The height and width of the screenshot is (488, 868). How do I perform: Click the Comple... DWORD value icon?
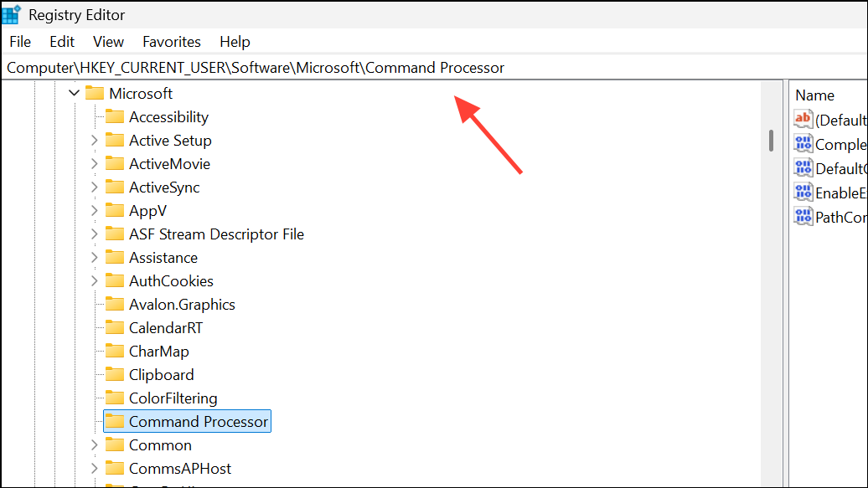click(x=803, y=143)
